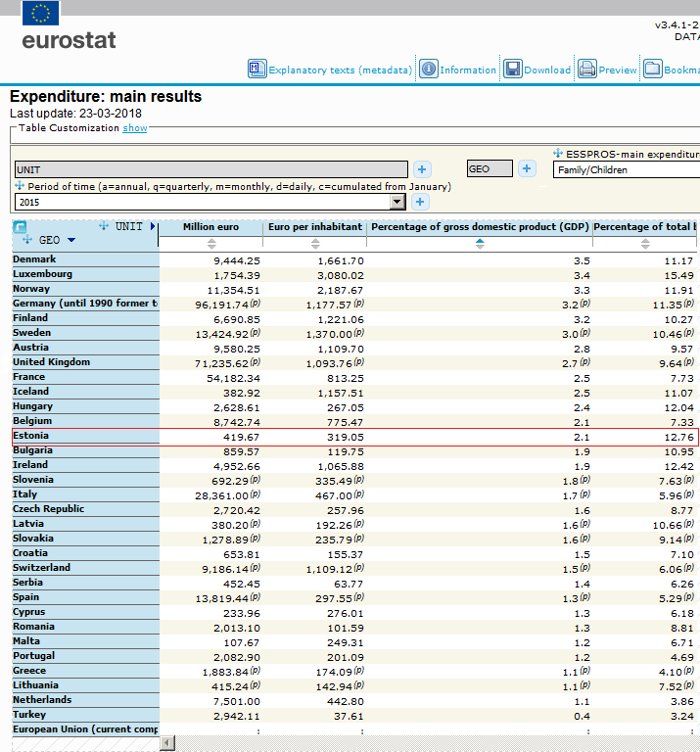Click the move icon beside Period of time label

[20, 186]
